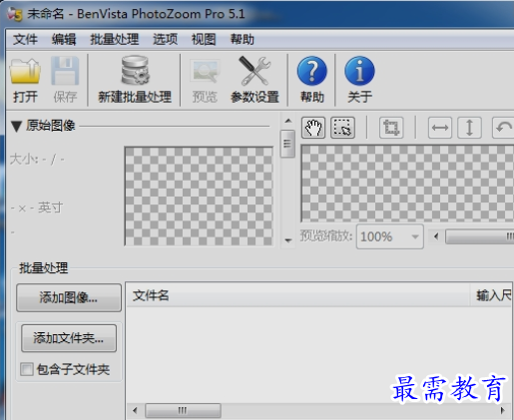Click the 大小: - / - label

point(37,160)
